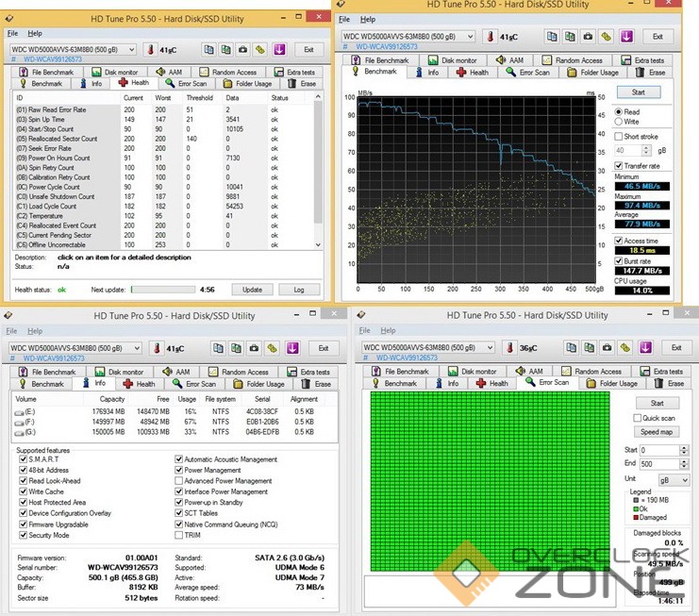Image resolution: width=699 pixels, height=616 pixels.
Task: Click camera icon in Info window toolbar
Action: 254,348
